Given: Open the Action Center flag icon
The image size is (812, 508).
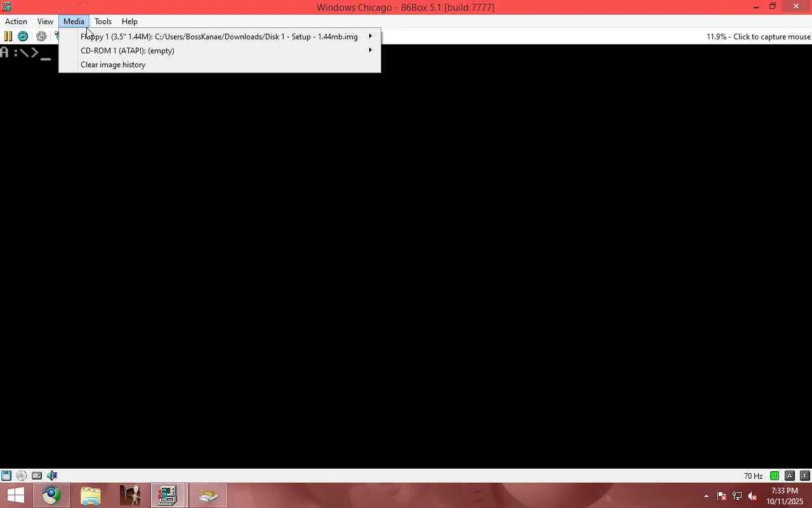Looking at the screenshot, I should tap(722, 496).
